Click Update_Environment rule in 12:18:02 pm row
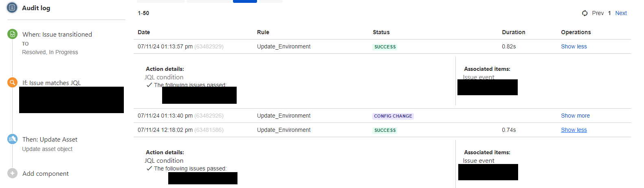The height and width of the screenshot is (188, 644). (284, 130)
